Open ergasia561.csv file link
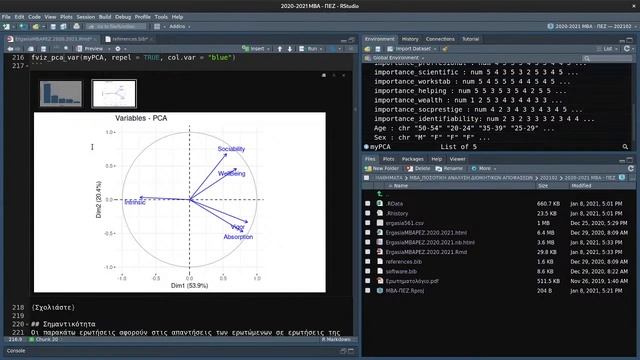The height and width of the screenshot is (360, 640). tap(404, 223)
